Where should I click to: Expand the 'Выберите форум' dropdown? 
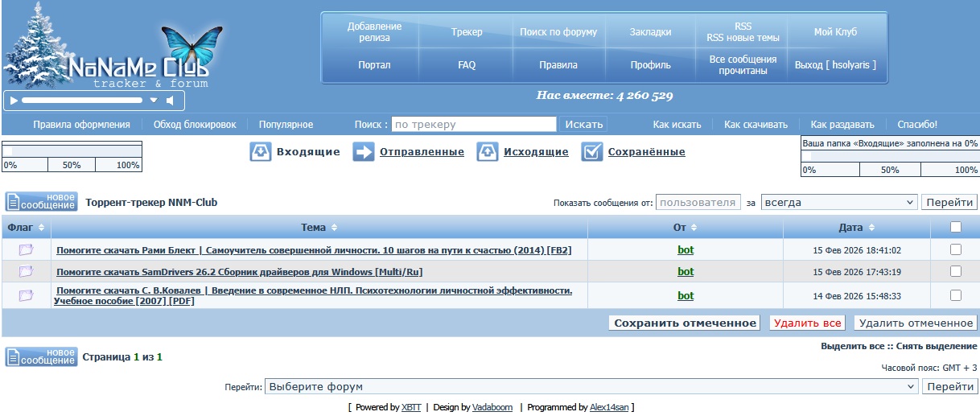[x=591, y=387]
